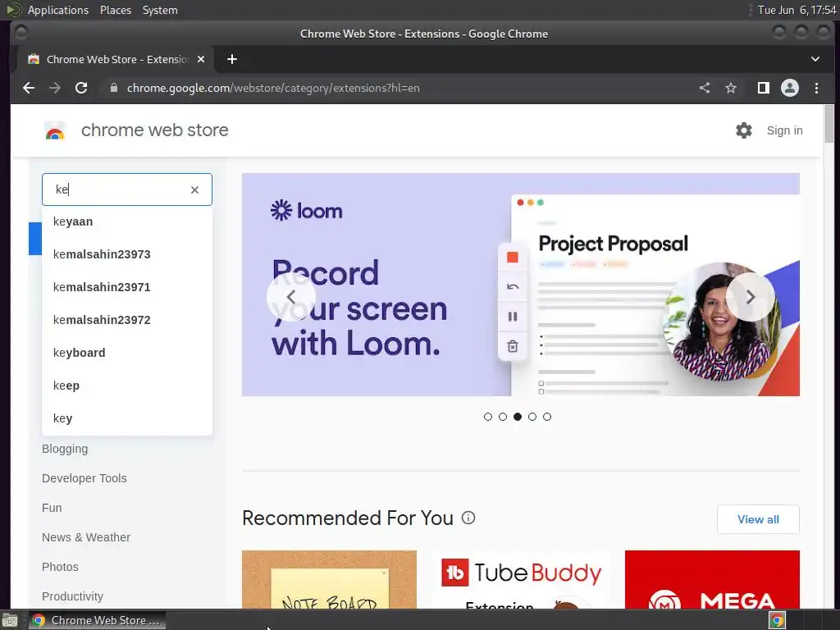Viewport: 840px width, 630px height.
Task: Reload the page with the refresh icon
Action: tap(81, 88)
